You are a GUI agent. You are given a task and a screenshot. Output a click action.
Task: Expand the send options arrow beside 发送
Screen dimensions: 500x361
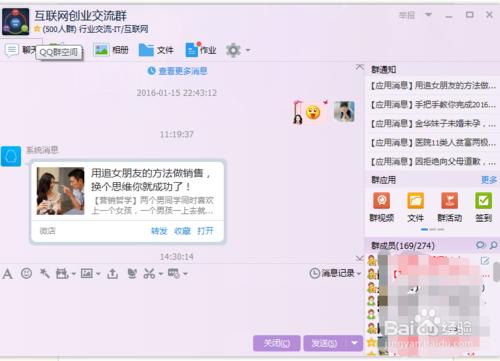tap(354, 343)
